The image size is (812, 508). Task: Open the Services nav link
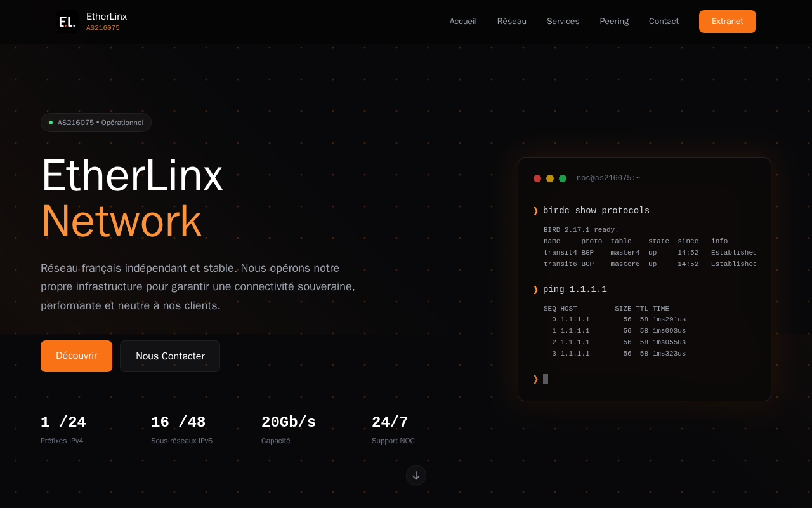coord(563,22)
